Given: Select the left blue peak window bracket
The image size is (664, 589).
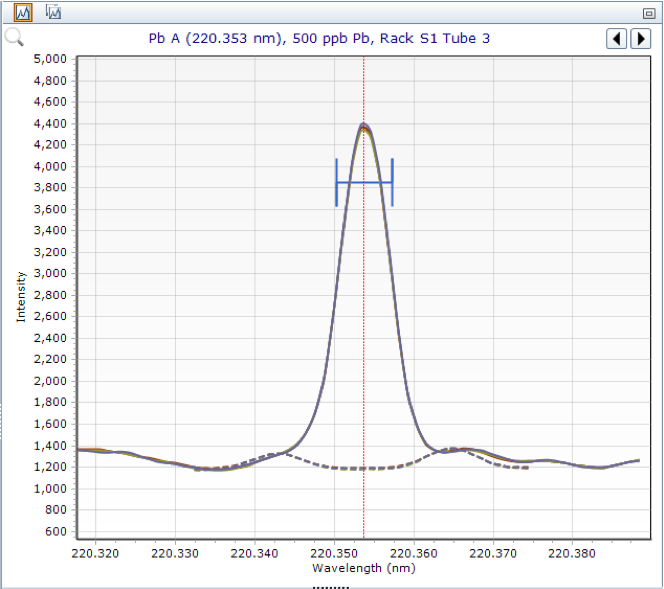Looking at the screenshot, I should (337, 183).
